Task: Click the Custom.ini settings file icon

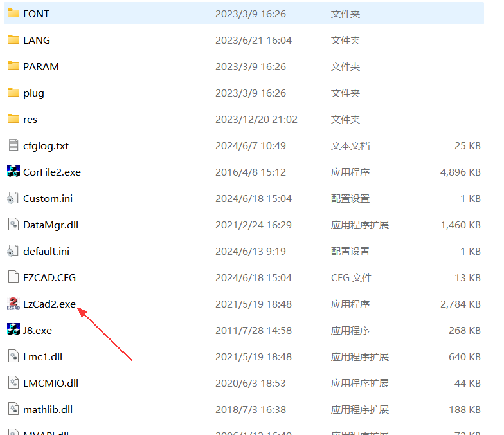Action: click(x=13, y=198)
